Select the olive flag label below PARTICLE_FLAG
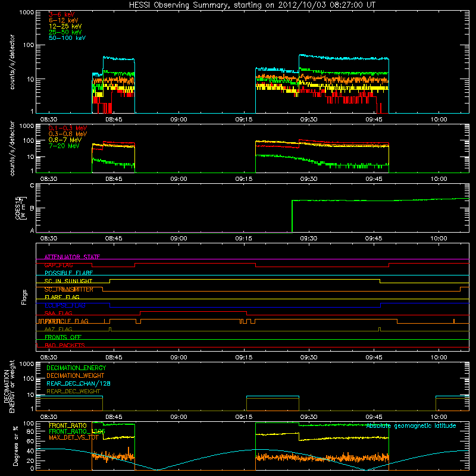 (x=58, y=330)
